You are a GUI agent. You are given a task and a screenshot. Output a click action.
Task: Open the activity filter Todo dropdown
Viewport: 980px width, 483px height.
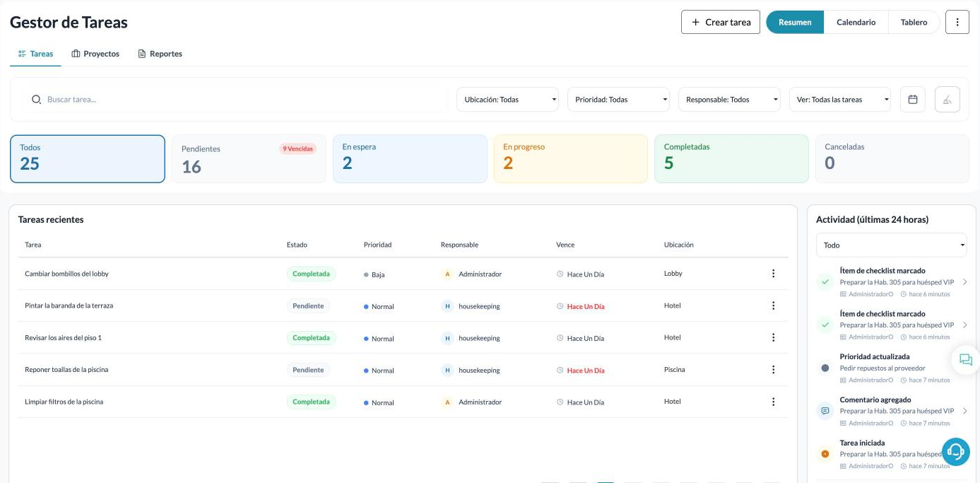click(892, 245)
